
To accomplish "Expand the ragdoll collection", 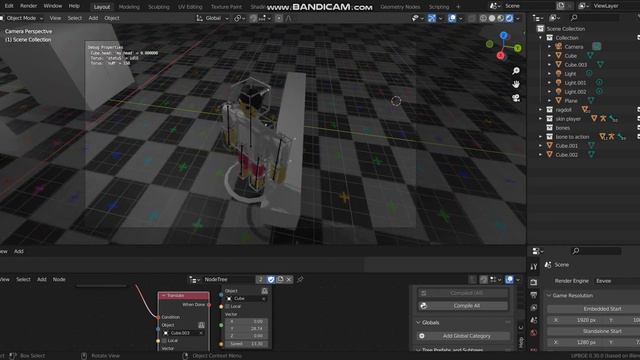I will click(540, 110).
